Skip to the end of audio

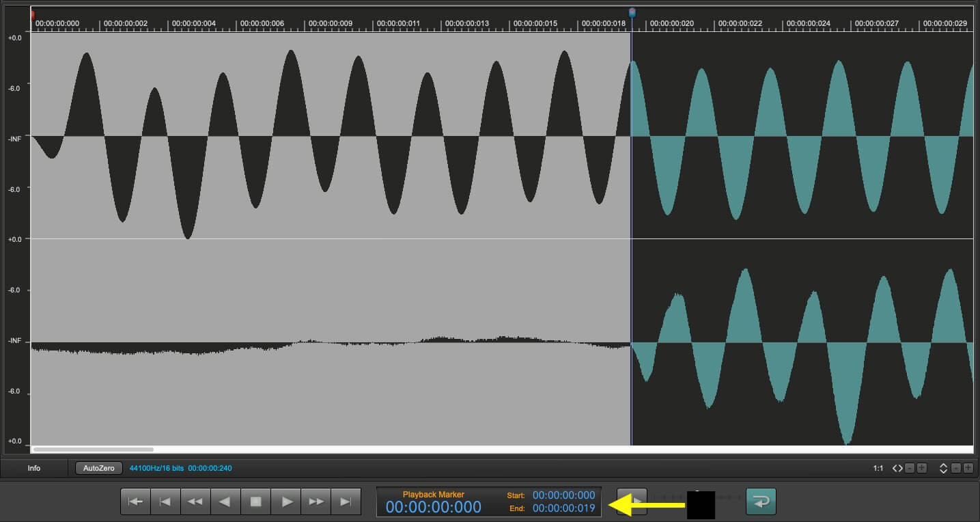coord(346,502)
